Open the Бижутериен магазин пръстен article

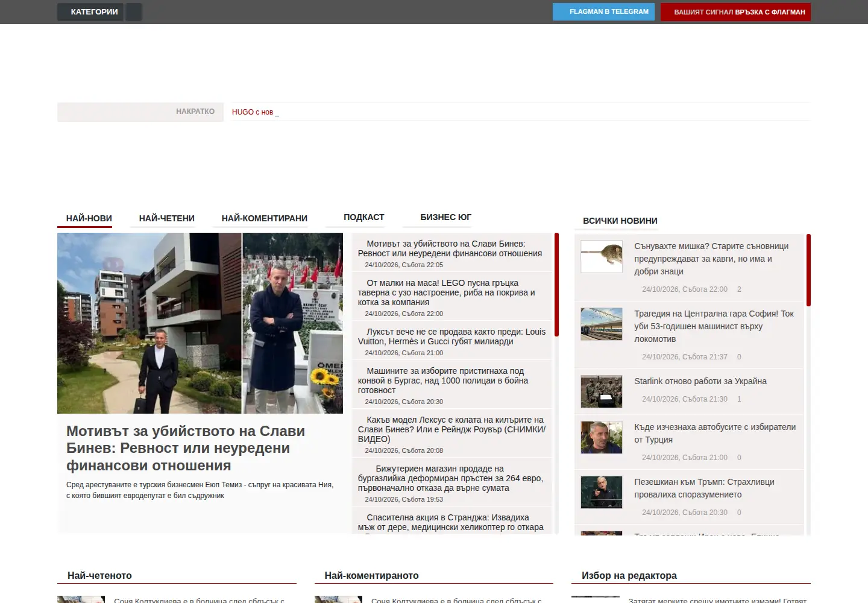click(x=450, y=478)
